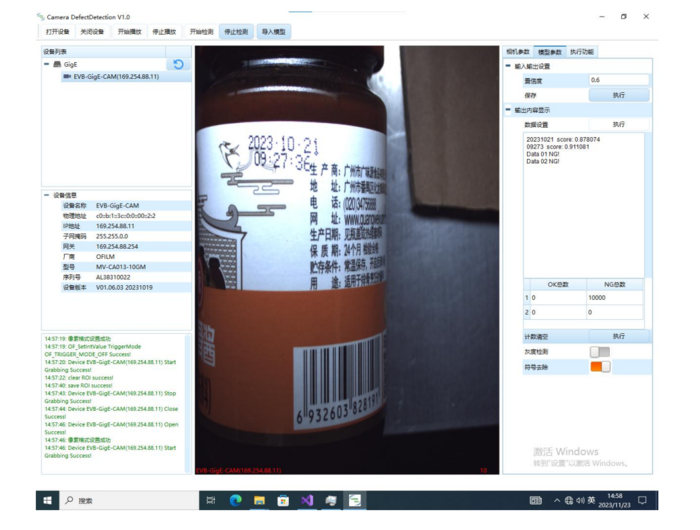The width and height of the screenshot is (700, 530).
Task: Toggle the 灰度检测 switch
Action: click(600, 352)
